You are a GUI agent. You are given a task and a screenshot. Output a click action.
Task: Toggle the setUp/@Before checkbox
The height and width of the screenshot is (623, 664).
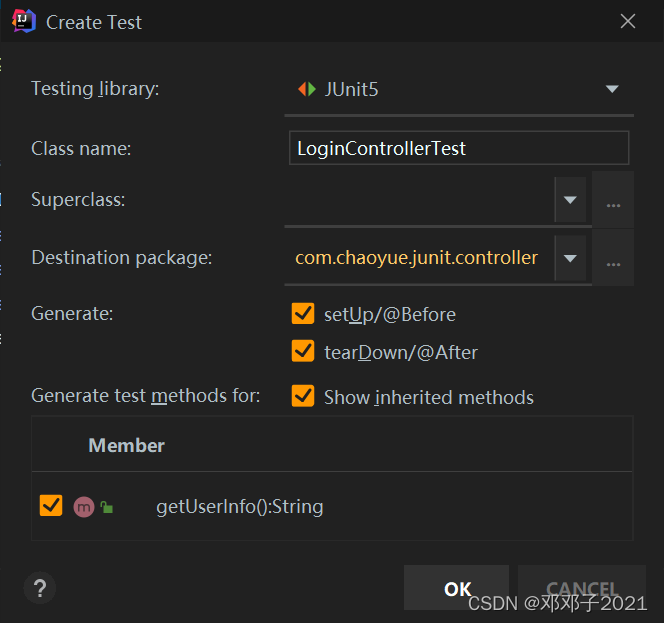point(303,313)
